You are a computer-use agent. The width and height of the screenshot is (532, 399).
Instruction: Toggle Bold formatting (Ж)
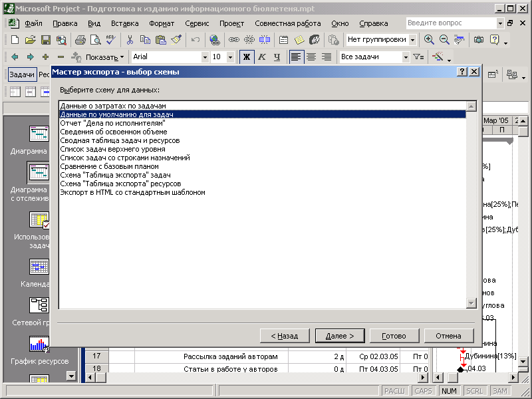click(x=247, y=57)
